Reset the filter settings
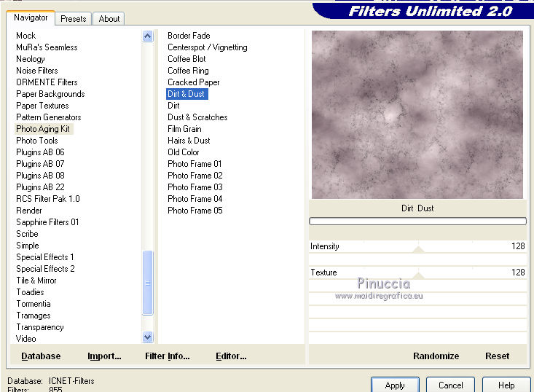This screenshot has height=392, width=534. [498, 356]
